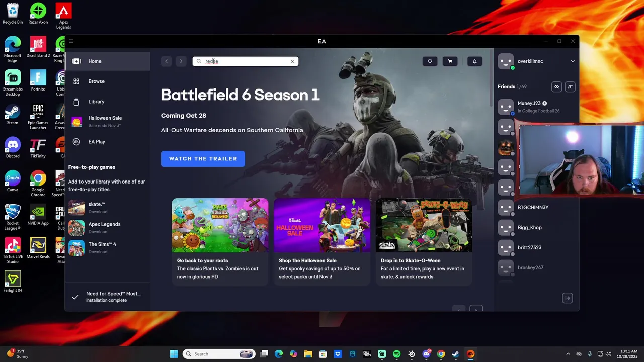This screenshot has width=644, height=362.
Task: Open File Explorer from the taskbar
Action: [x=308, y=354]
